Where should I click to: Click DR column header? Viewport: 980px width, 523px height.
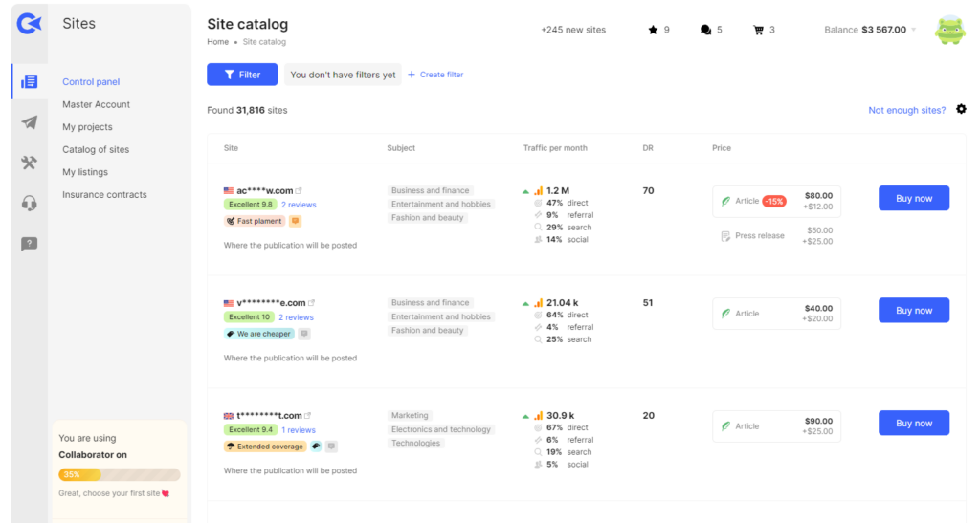coord(648,148)
